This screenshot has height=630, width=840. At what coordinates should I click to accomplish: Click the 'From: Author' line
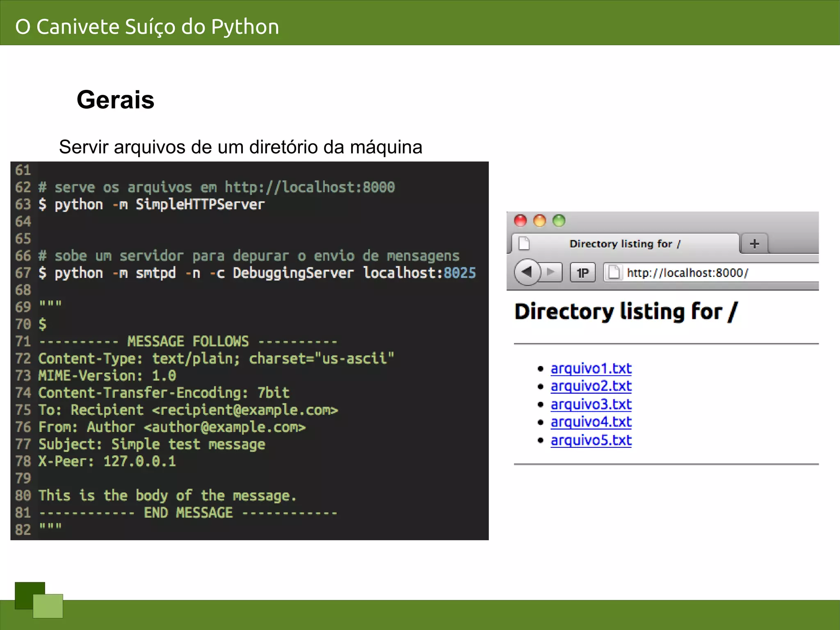click(x=172, y=427)
